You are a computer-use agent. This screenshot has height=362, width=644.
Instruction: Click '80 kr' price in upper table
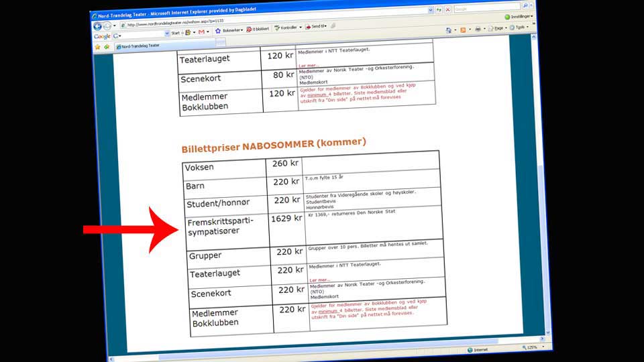click(x=283, y=74)
